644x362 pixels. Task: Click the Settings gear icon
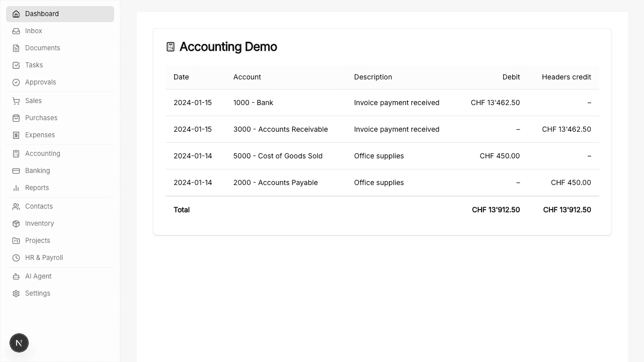point(16,294)
